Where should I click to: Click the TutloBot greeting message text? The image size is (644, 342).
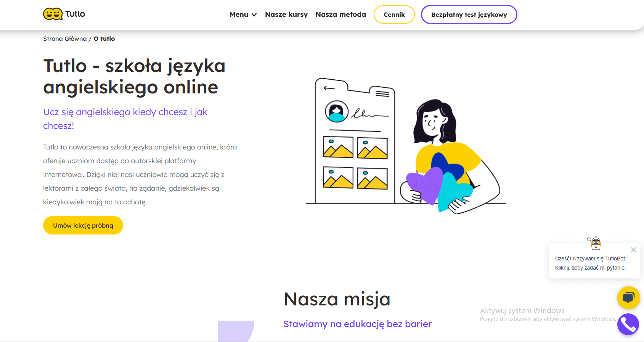click(590, 263)
